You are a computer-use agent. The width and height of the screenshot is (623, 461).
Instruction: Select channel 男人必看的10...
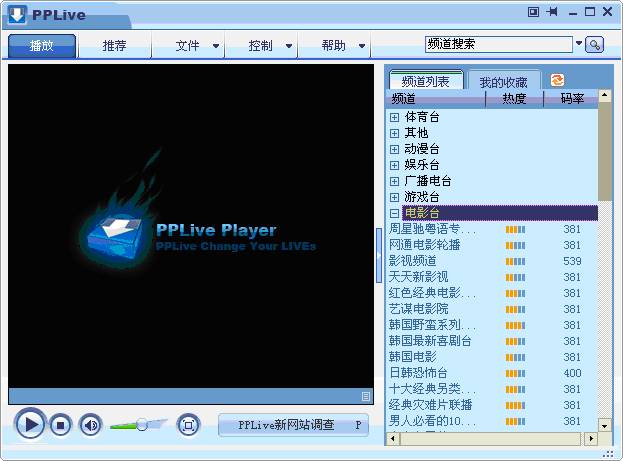(432, 421)
